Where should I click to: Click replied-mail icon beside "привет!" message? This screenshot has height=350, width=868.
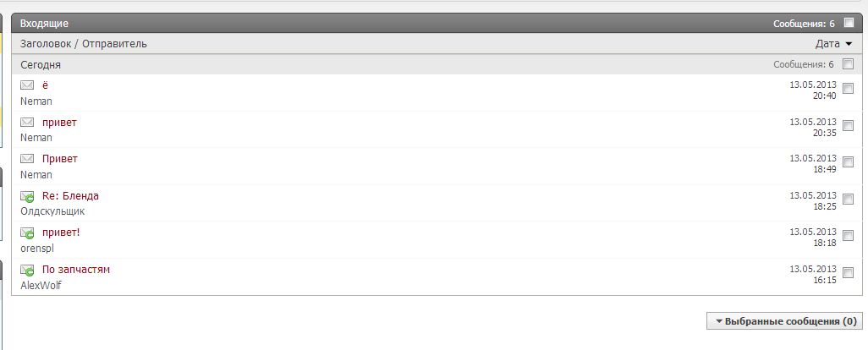27,232
